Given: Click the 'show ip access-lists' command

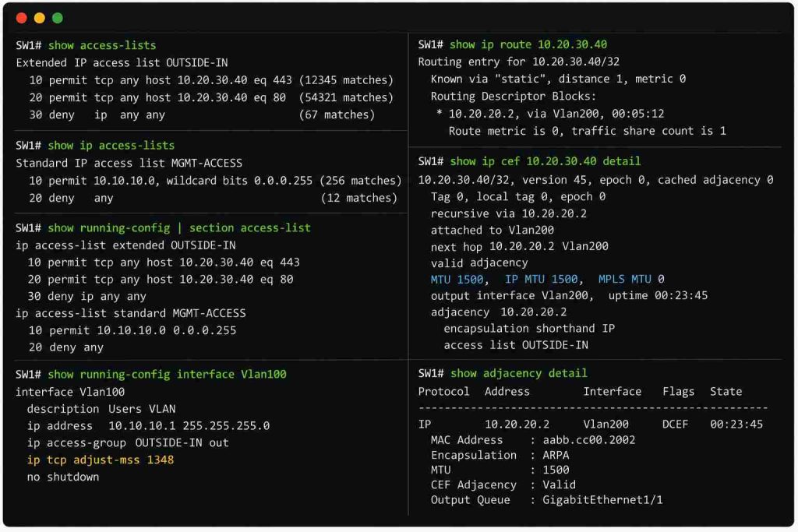Looking at the screenshot, I should click(111, 146).
